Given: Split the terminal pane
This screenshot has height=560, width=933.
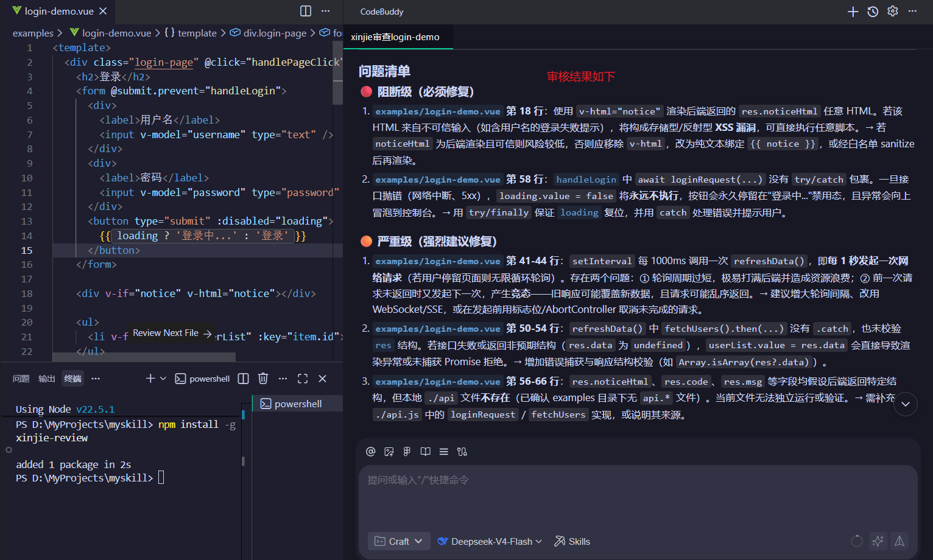Looking at the screenshot, I should tap(243, 379).
